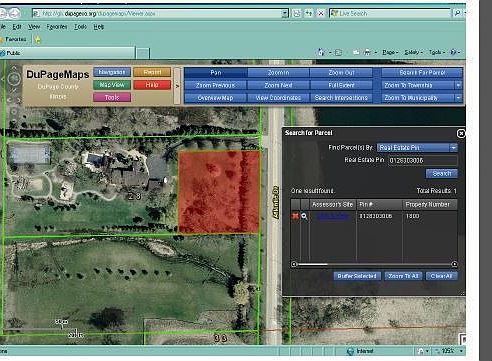
Task: Open the Favorites menu in menu bar
Action: pos(57,27)
